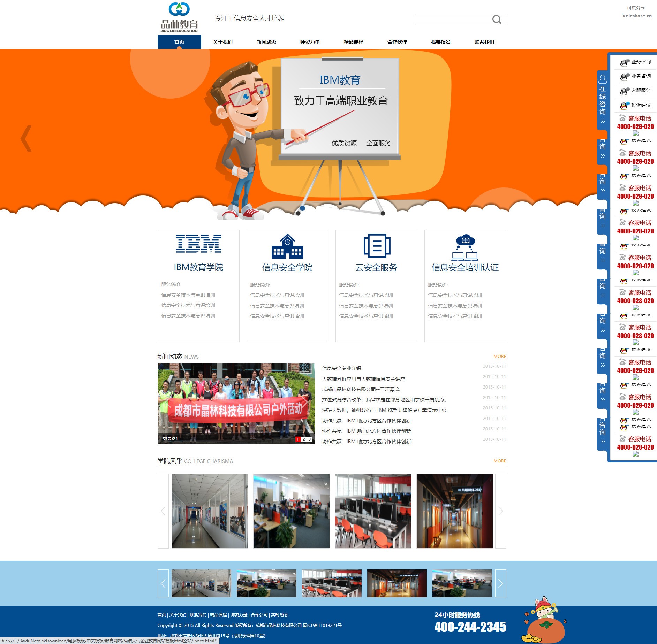Click the user icon on 在线咨询 tab
Screen dimensions: 657x644
point(603,79)
